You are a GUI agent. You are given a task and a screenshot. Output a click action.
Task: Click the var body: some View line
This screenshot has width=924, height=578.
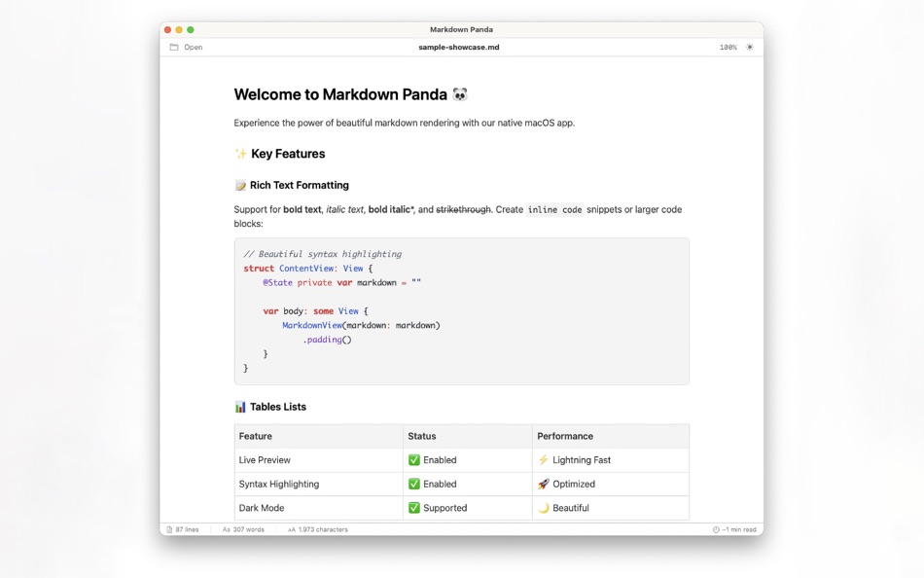315,311
